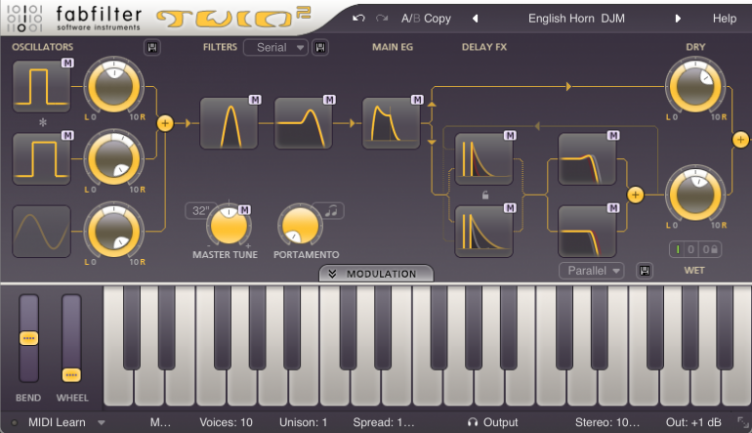Click Out: +1 dB level
Image resolution: width=752 pixels, height=433 pixels.
pyautogui.click(x=693, y=422)
